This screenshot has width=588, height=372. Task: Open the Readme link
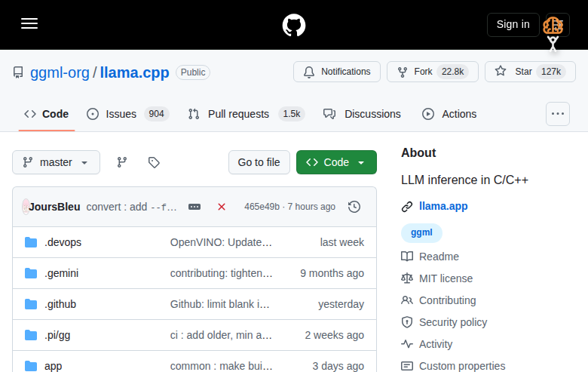tap(439, 257)
